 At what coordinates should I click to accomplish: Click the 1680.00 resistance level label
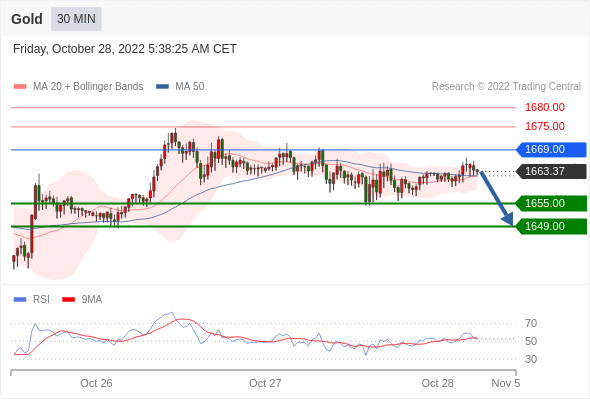[x=545, y=107]
